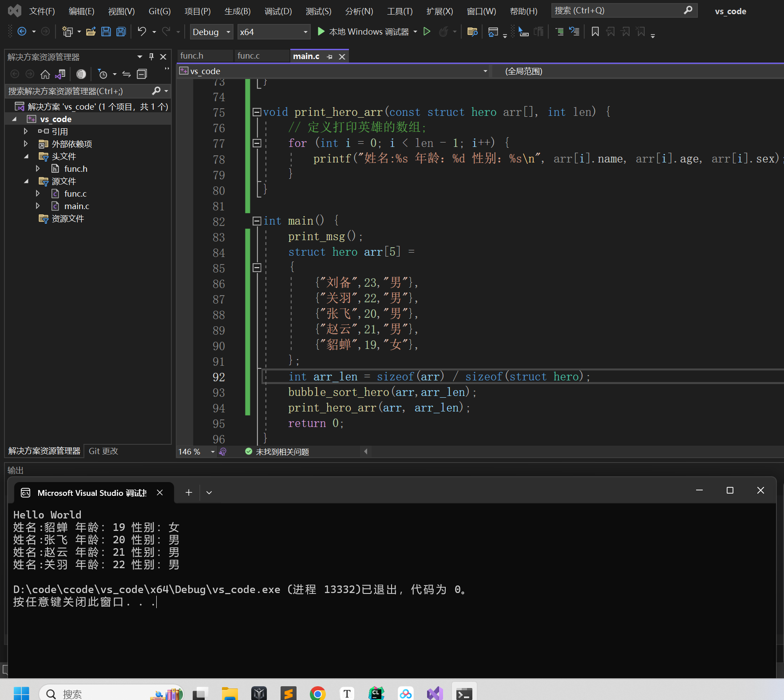Open the x64 platform dropdown
Screen dimensions: 784x700
click(274, 32)
